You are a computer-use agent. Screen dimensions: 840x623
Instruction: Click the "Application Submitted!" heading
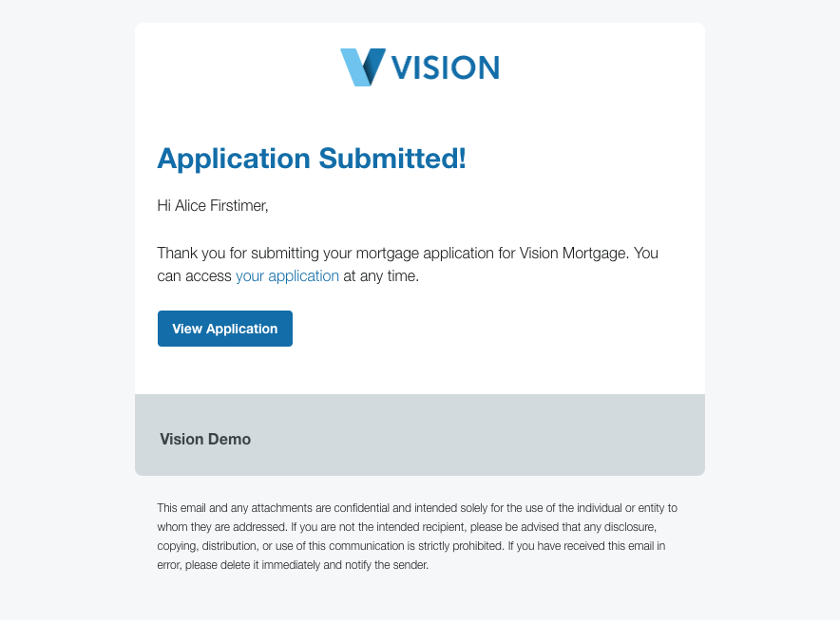pyautogui.click(x=312, y=159)
